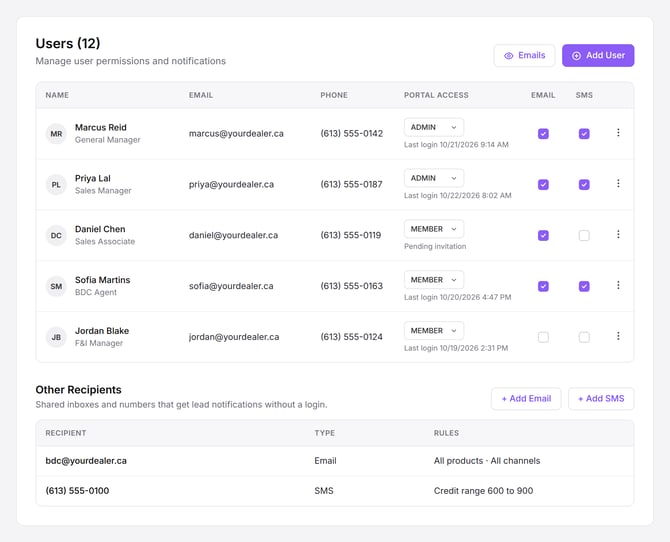Click the DC avatar for Daniel Chen
Screen dimensions: 670x542
(x=56, y=236)
